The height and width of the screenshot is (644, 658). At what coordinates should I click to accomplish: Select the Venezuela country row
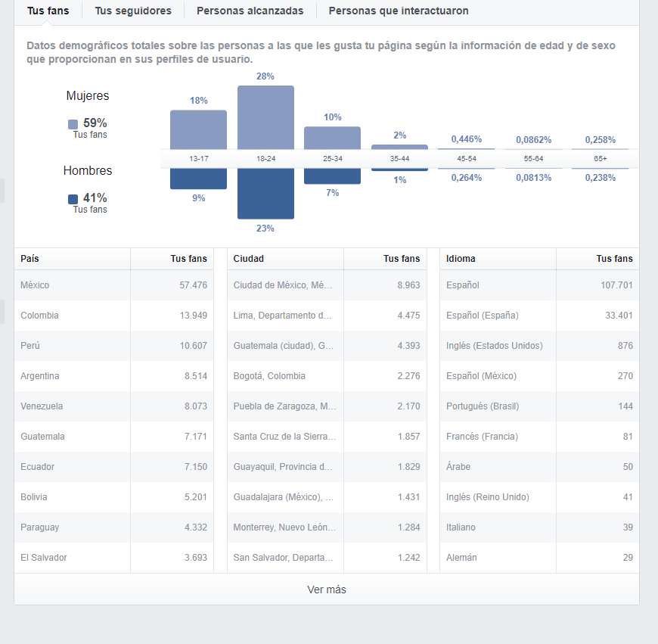[114, 406]
